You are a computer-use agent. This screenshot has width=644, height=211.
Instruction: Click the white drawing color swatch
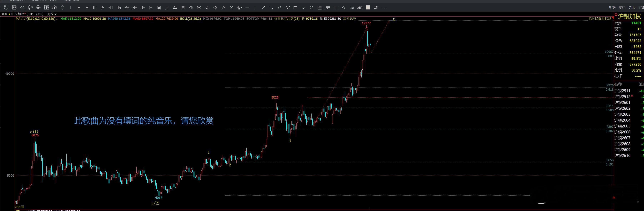368,8
